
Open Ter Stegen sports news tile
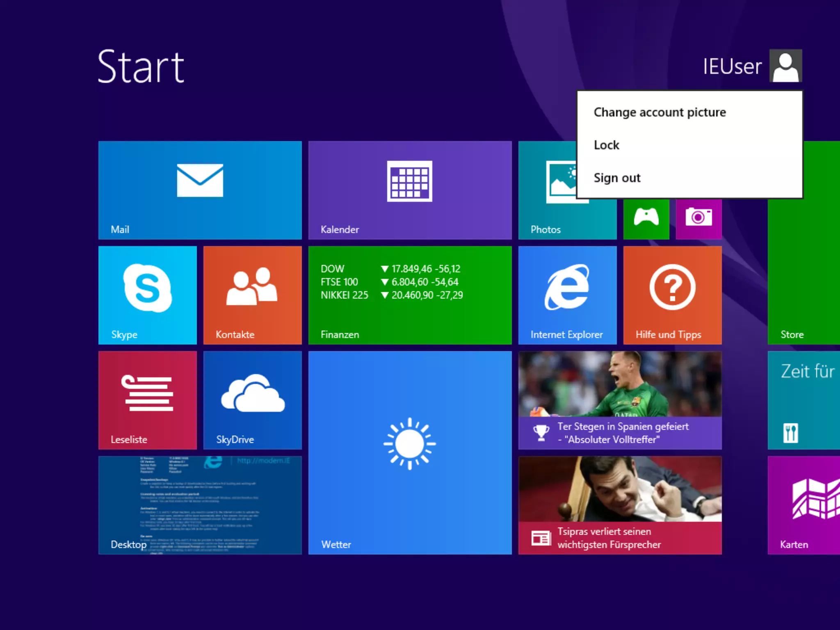coord(620,400)
